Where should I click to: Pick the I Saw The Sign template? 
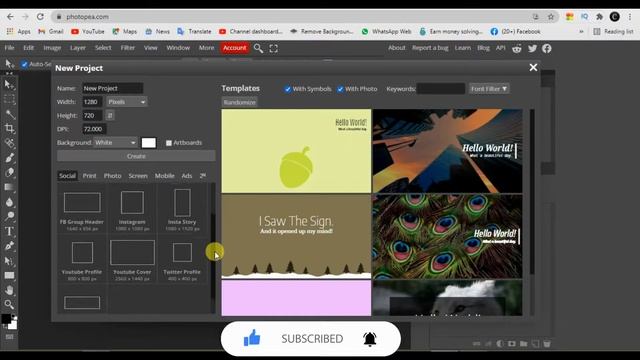296,236
